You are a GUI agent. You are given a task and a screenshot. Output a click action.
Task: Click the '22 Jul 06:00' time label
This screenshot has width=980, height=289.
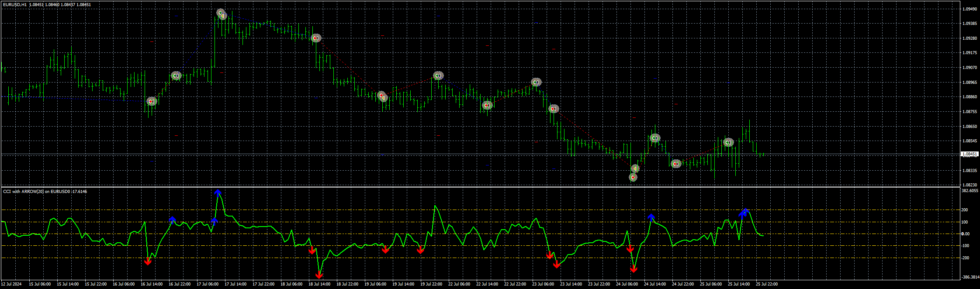point(459,284)
